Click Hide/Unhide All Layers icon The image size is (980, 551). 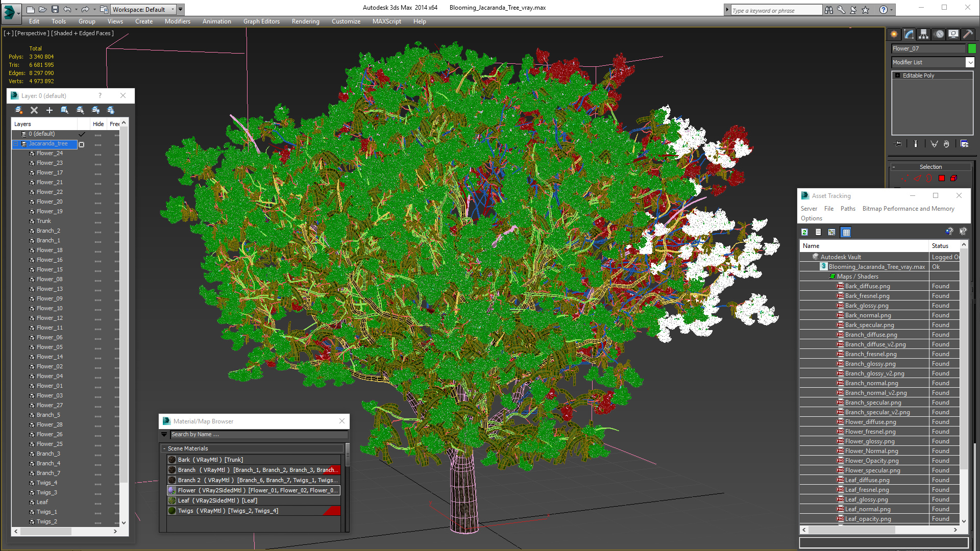(x=95, y=110)
